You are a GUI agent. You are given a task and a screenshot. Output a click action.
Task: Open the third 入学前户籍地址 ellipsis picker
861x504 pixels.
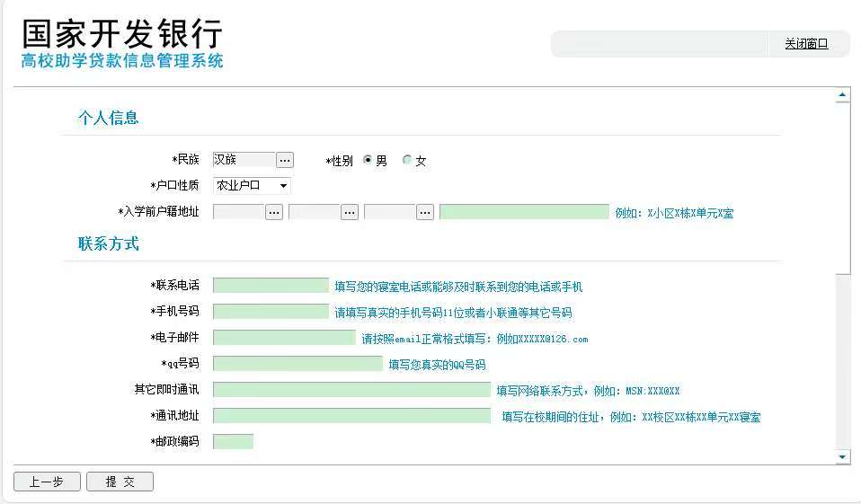pos(425,212)
